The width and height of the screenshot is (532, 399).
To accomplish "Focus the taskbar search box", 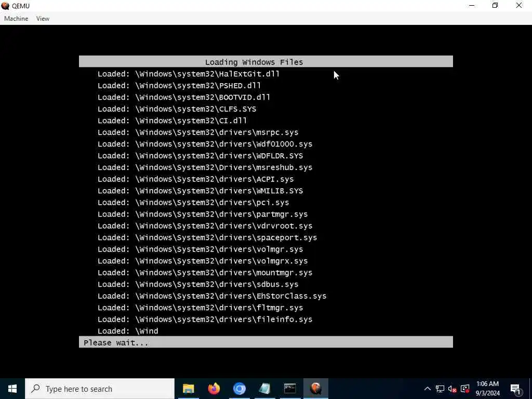I will click(x=100, y=389).
